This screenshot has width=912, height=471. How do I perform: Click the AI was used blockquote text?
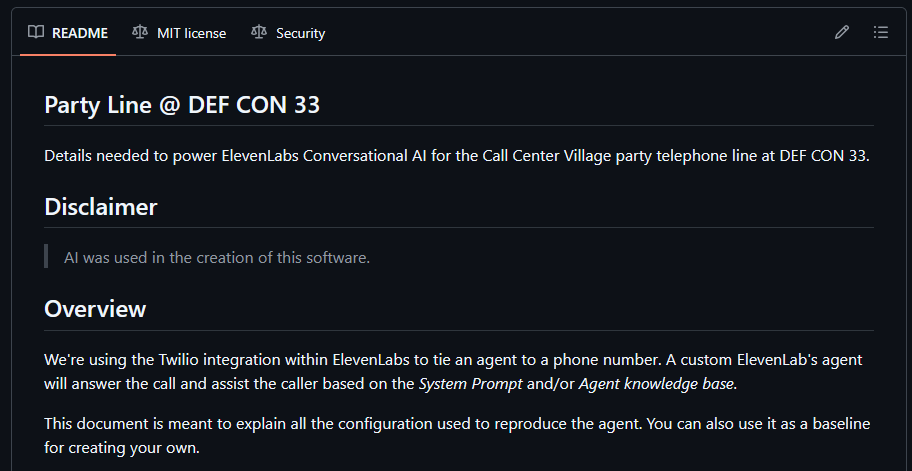[217, 258]
